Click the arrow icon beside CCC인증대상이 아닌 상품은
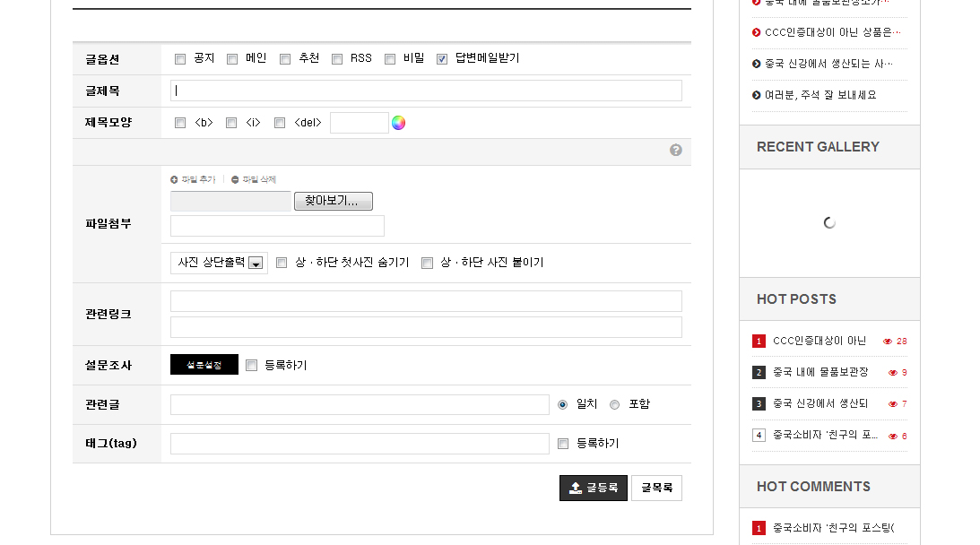 pyautogui.click(x=756, y=32)
